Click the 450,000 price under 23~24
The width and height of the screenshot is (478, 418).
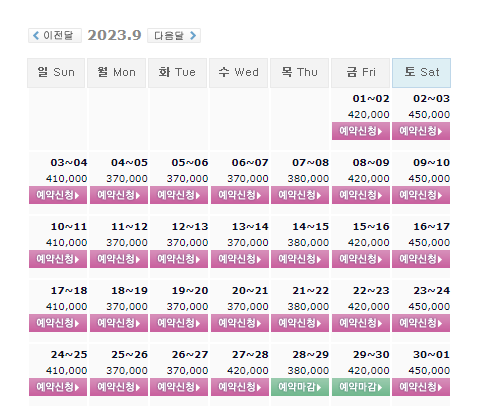pyautogui.click(x=429, y=307)
